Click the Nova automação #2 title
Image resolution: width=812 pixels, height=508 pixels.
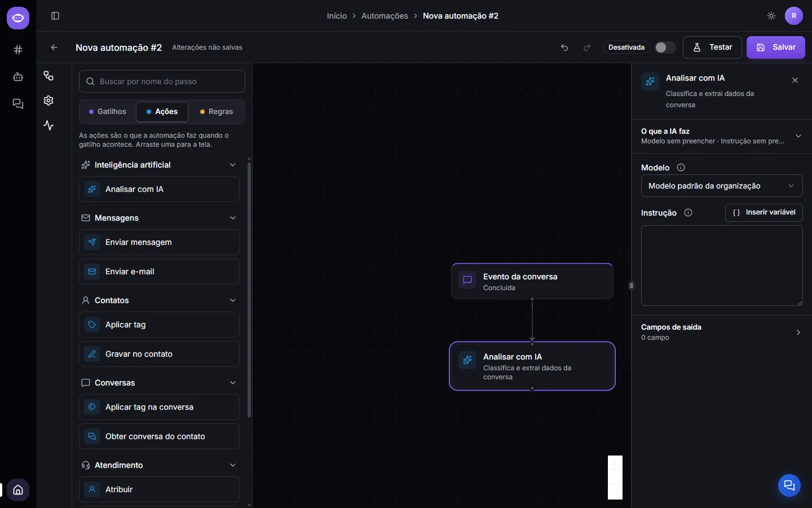(118, 47)
